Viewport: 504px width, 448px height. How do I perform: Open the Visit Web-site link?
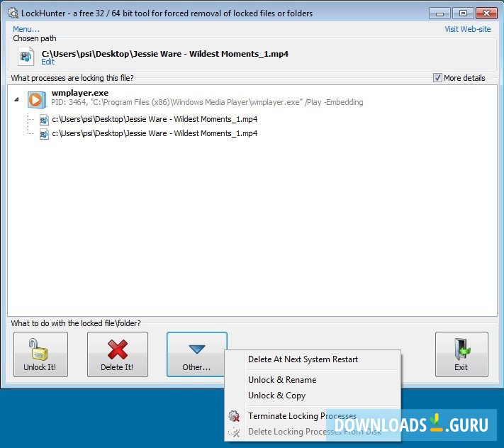pos(468,29)
